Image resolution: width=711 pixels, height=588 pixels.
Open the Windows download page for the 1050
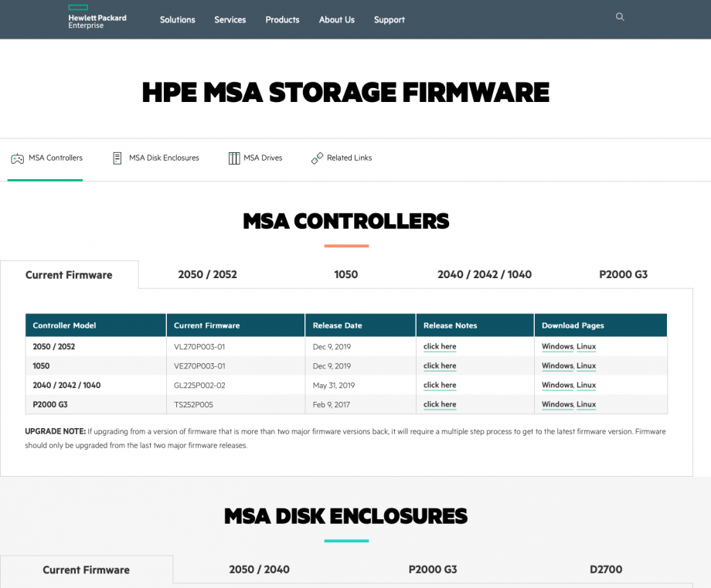tap(556, 365)
